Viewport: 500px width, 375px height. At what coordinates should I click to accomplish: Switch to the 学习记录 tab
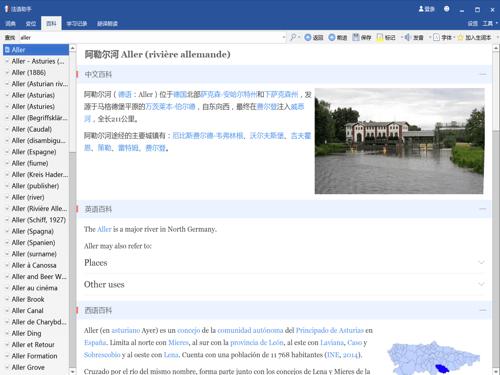pos(77,23)
